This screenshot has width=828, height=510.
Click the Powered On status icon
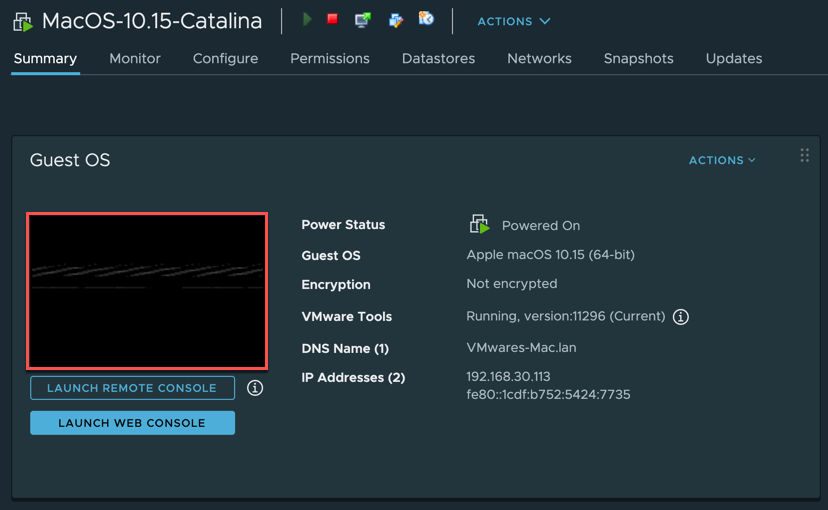[479, 225]
